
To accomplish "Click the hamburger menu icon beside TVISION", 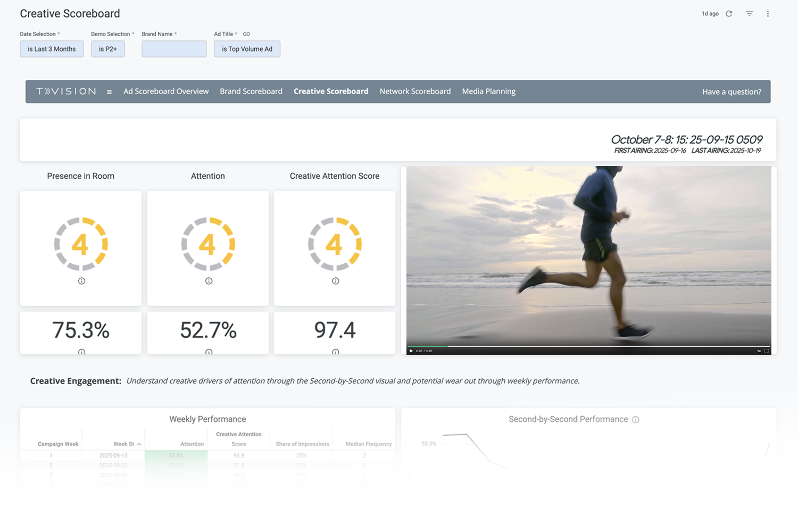I will point(109,92).
